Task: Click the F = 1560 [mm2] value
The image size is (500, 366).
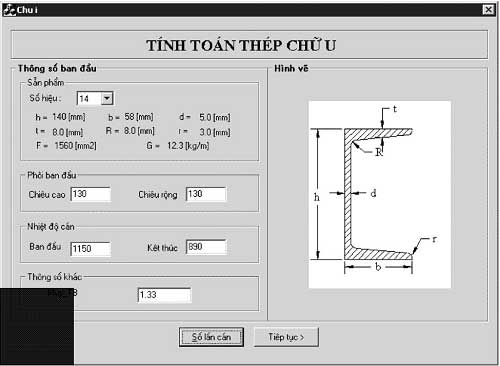Action: (x=66, y=146)
